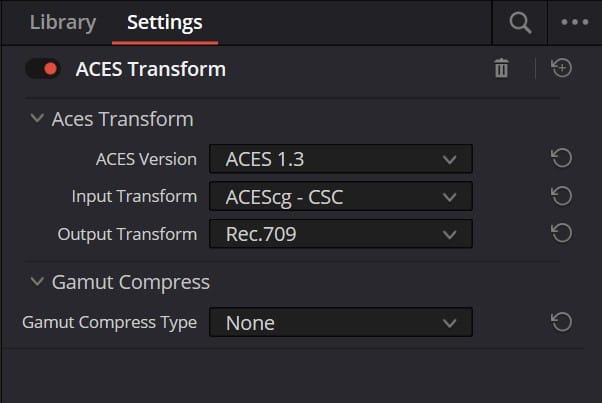Reset the ACES Version parameter
The image size is (602, 403).
(x=561, y=158)
